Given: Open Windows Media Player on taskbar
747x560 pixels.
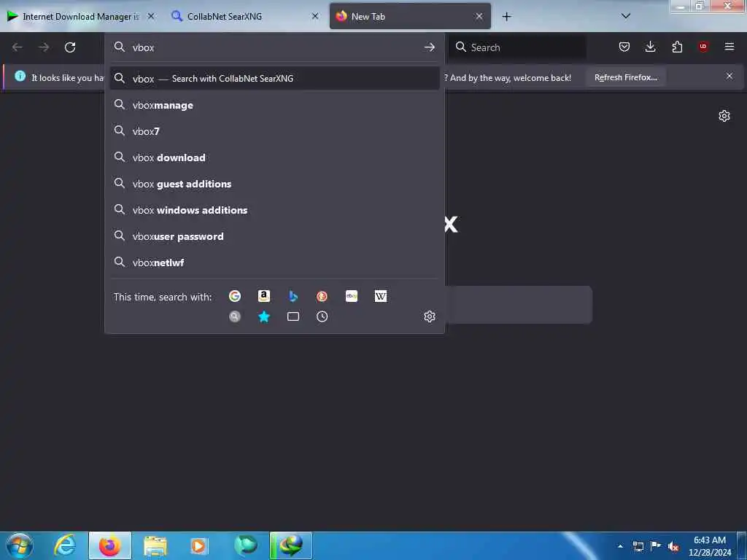Looking at the screenshot, I should (199, 545).
